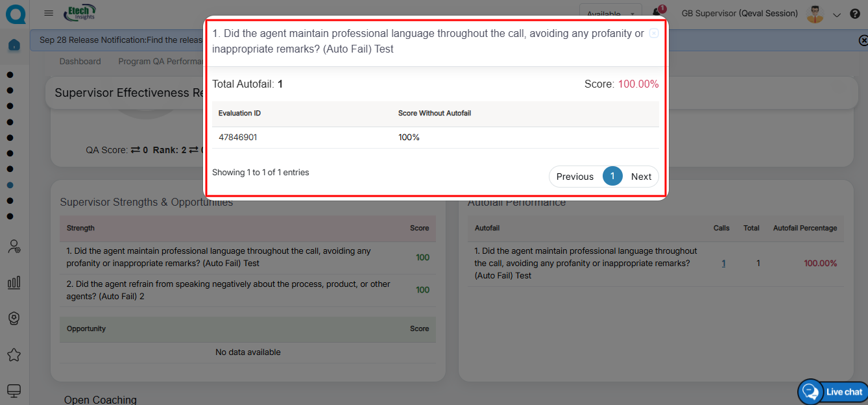
Task: Click the webcam icon in sidebar
Action: tap(14, 318)
